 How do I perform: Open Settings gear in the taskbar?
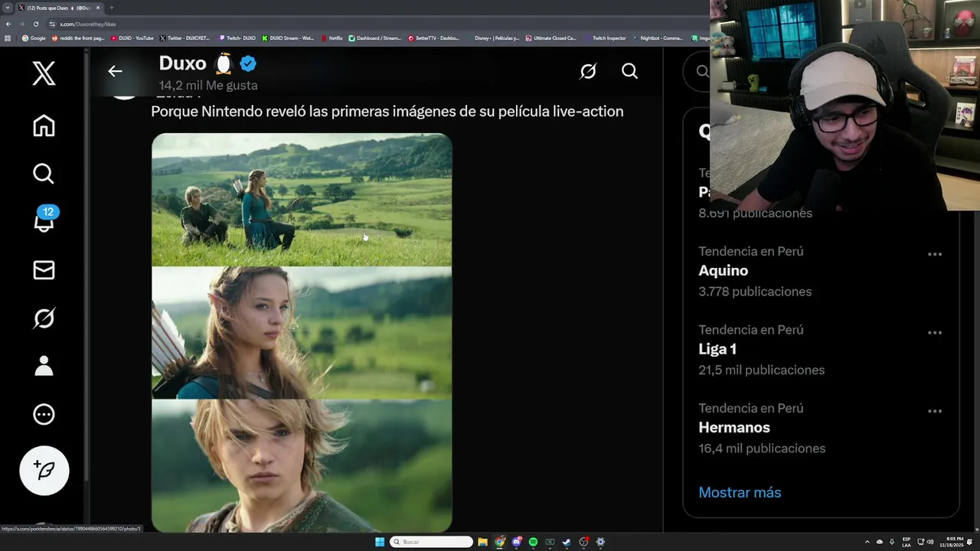click(x=600, y=542)
